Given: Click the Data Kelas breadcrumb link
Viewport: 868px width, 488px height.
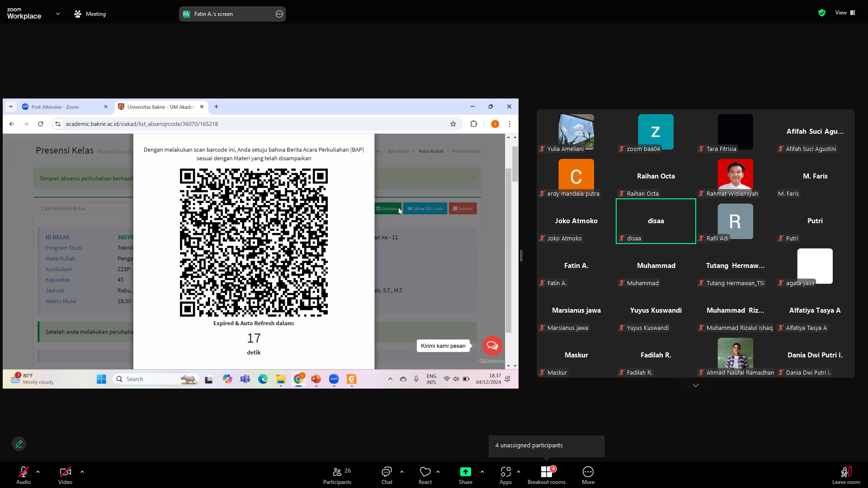Looking at the screenshot, I should coord(398,151).
